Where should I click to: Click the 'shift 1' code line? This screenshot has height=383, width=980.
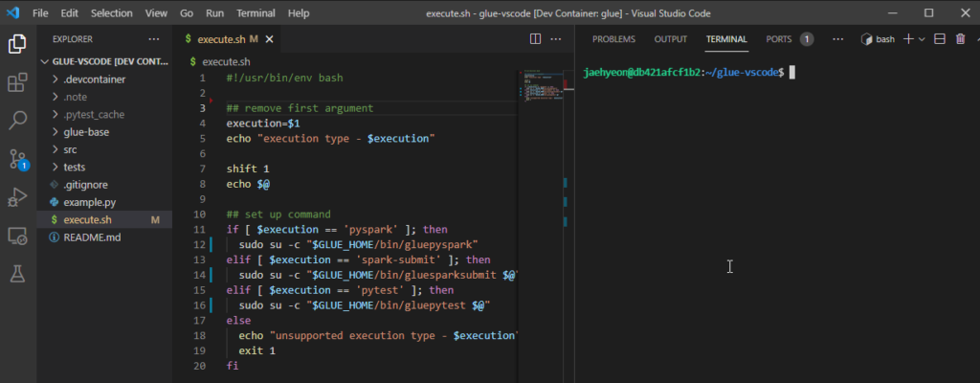pos(248,169)
